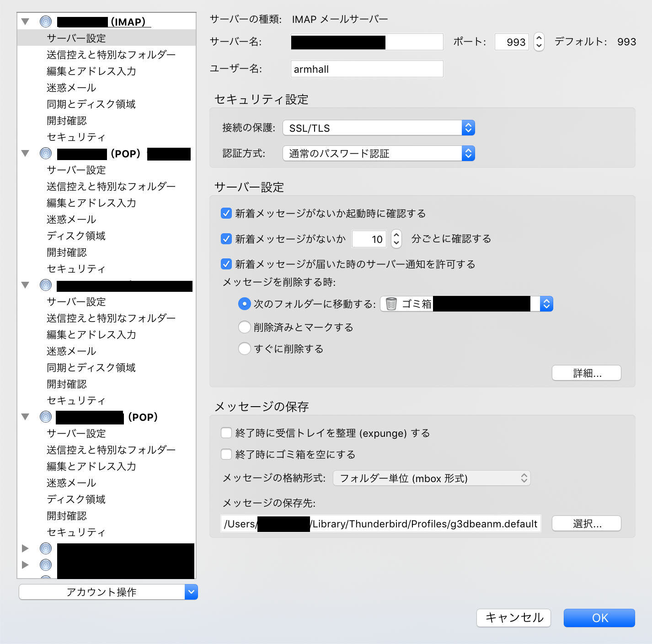652x644 pixels.
Task: Open the メッセージの格納形式 dropdown
Action: (432, 478)
